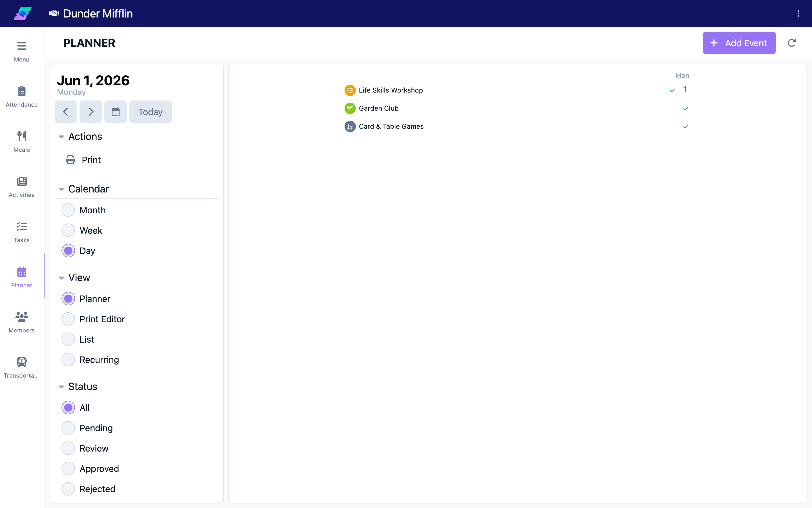Open the Transportation section
This screenshot has height=508, width=812.
click(x=21, y=367)
